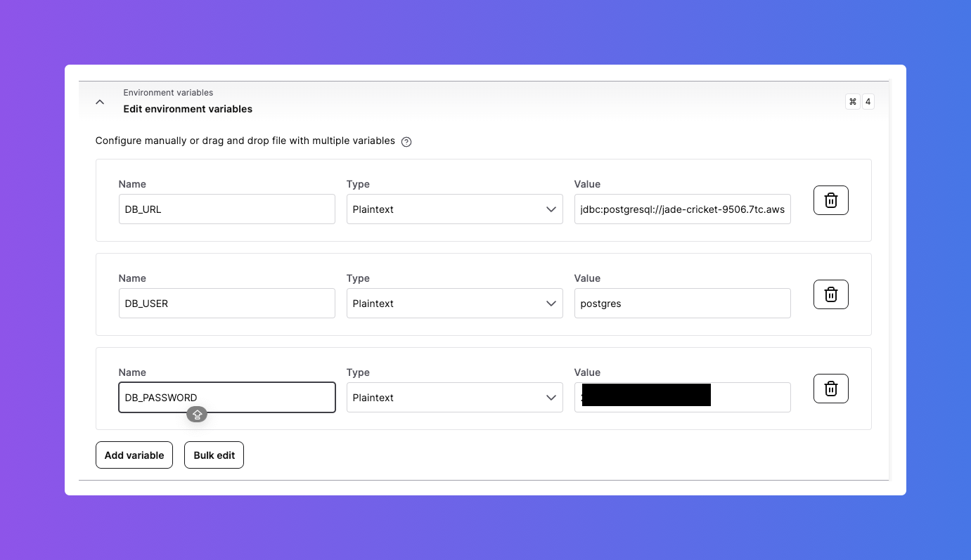Open the Type dropdown for DB_PASSWORD

tap(454, 398)
